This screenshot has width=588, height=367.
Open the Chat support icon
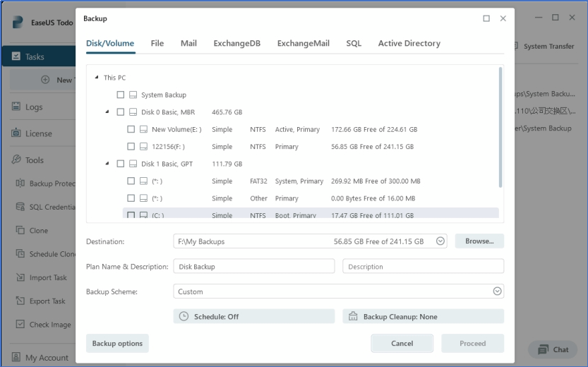[x=543, y=349]
